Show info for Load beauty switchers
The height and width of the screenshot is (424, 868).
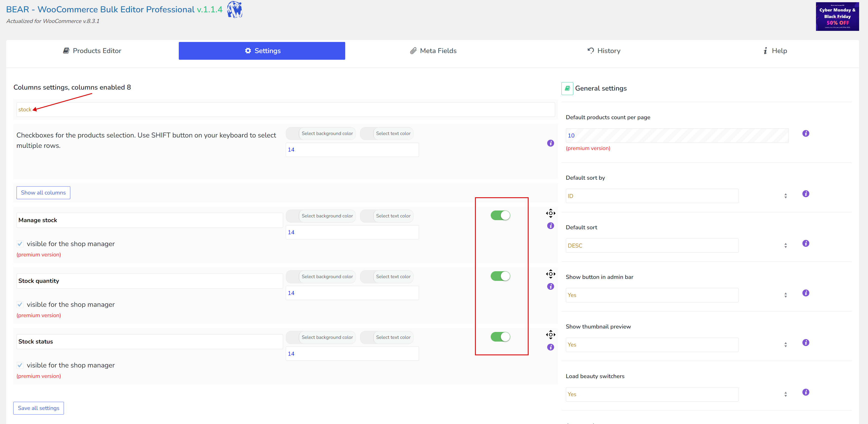(806, 392)
